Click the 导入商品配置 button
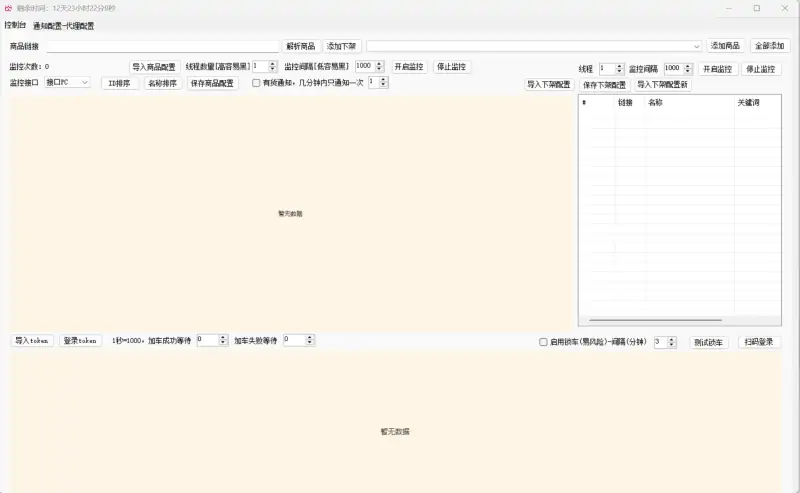This screenshot has height=493, width=800. 154,67
